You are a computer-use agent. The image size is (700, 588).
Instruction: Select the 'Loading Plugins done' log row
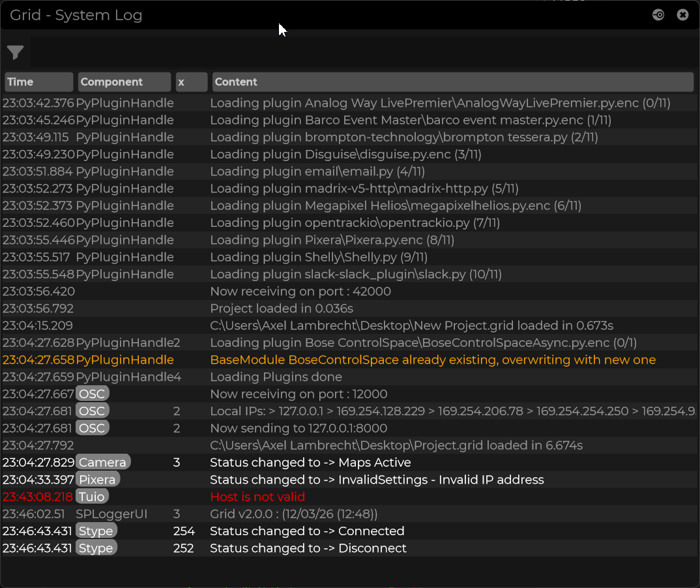(x=275, y=377)
